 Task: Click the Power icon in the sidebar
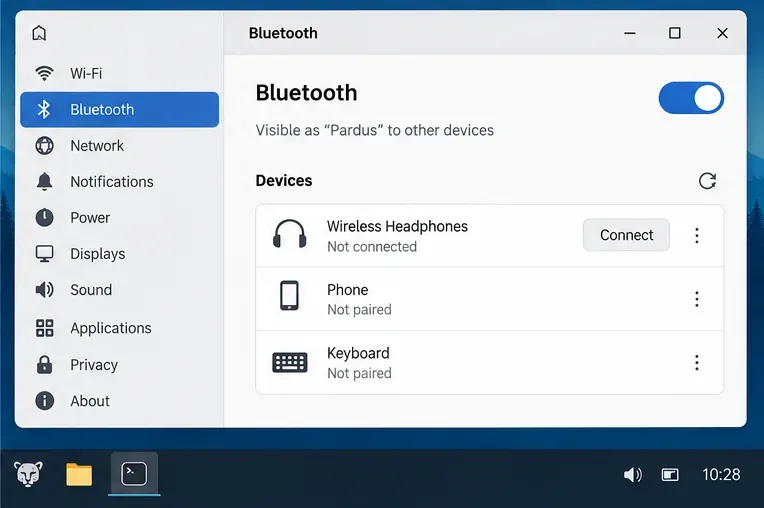coord(44,218)
